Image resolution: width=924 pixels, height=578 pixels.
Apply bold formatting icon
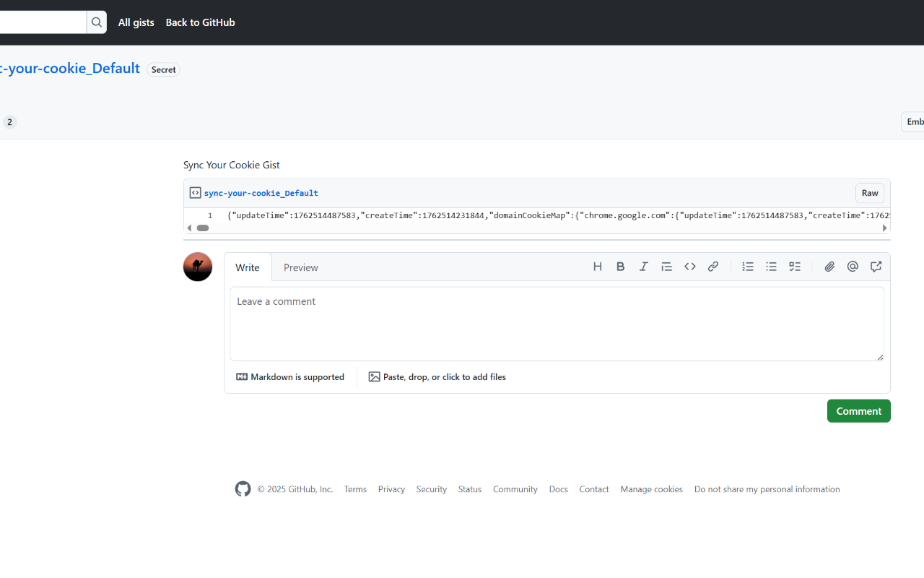(621, 267)
